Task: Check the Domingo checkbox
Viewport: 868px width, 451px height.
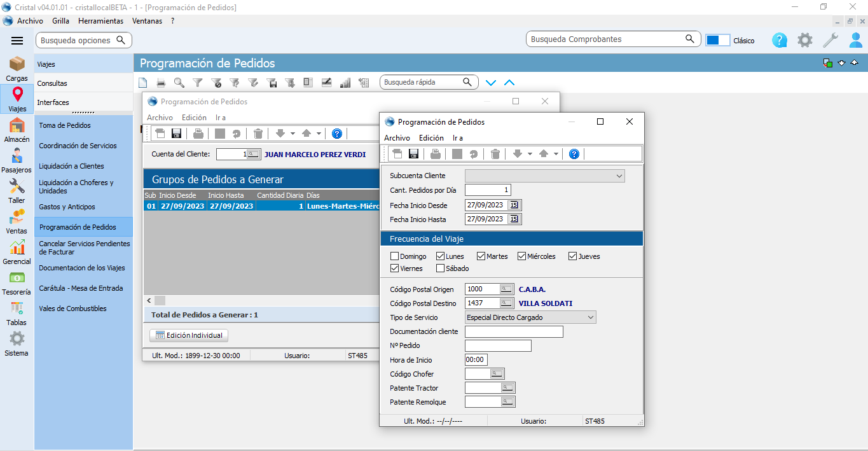Action: click(394, 256)
